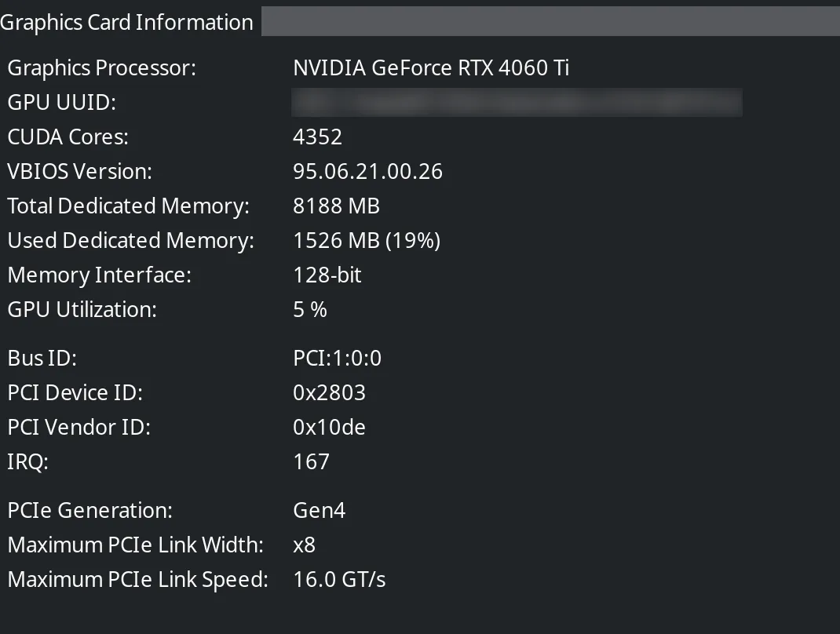
Task: Click the Maximum PCIe Link Speed label
Action: [137, 580]
